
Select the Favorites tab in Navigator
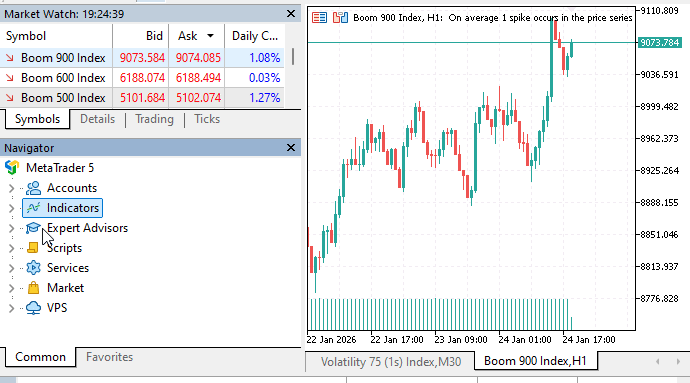pyautogui.click(x=109, y=357)
